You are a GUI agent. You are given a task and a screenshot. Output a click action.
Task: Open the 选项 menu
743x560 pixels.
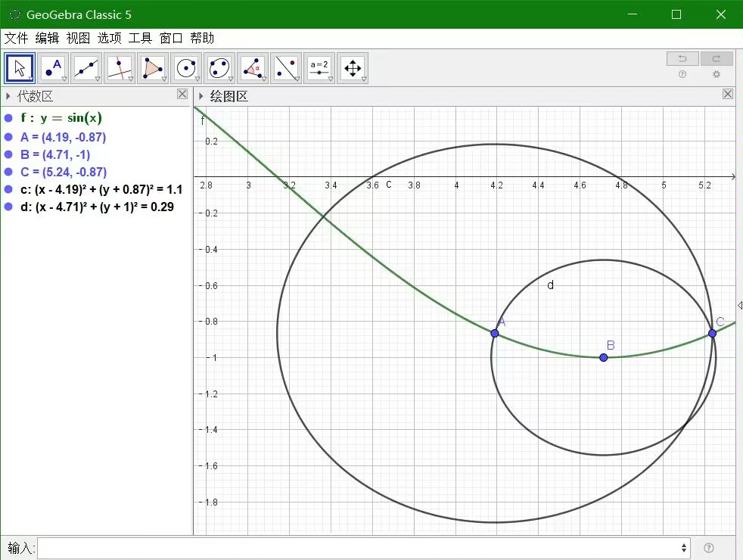[x=110, y=38]
